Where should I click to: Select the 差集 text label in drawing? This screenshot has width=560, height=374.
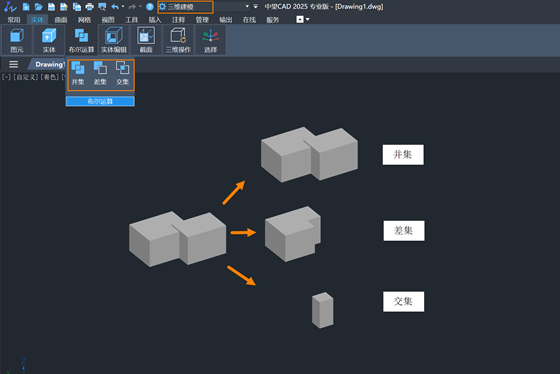point(404,231)
